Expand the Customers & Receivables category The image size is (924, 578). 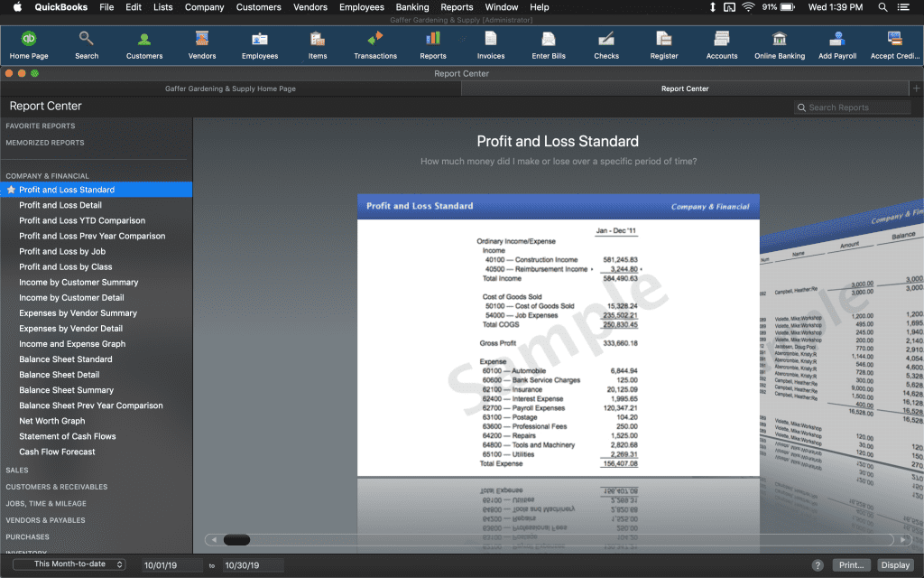(x=57, y=487)
